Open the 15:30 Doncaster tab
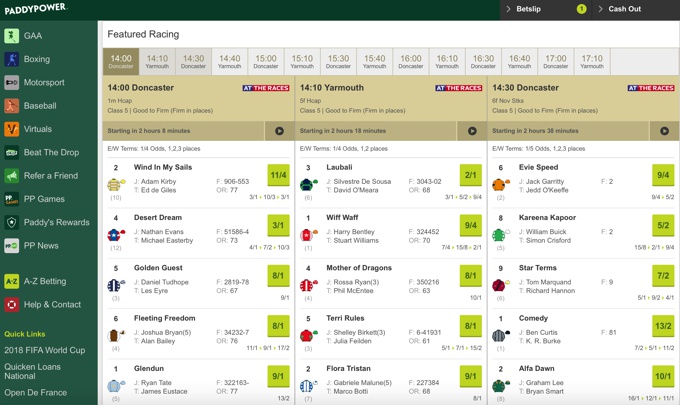The image size is (680, 405). point(338,61)
